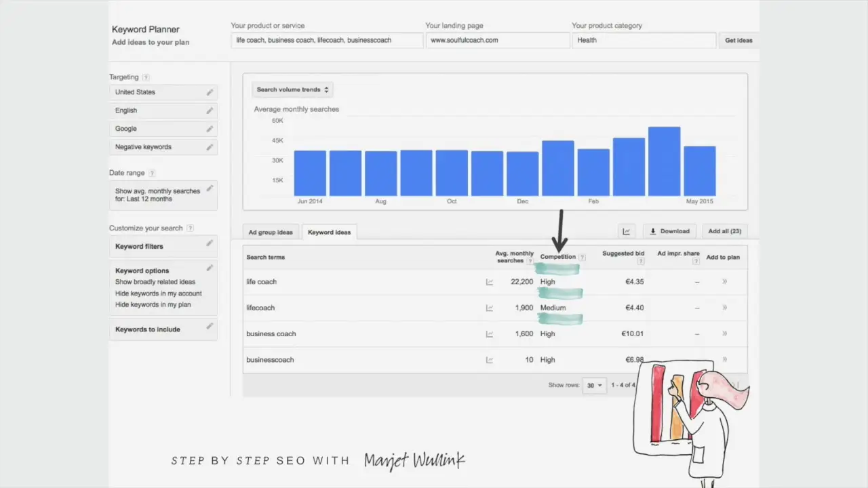
Task: Open the Search volume trends dropdown
Action: click(x=292, y=89)
